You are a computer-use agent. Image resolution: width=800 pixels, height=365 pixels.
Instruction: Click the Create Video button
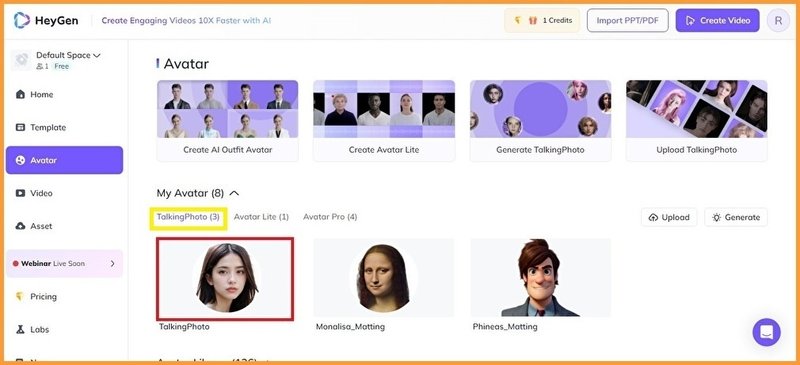coord(717,20)
